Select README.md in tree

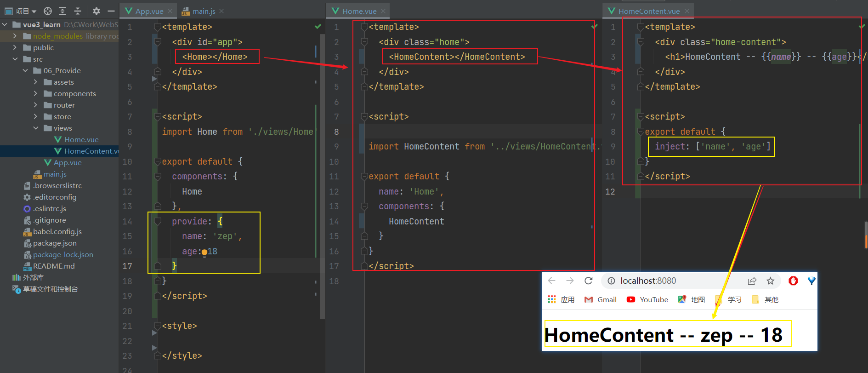[x=49, y=266]
